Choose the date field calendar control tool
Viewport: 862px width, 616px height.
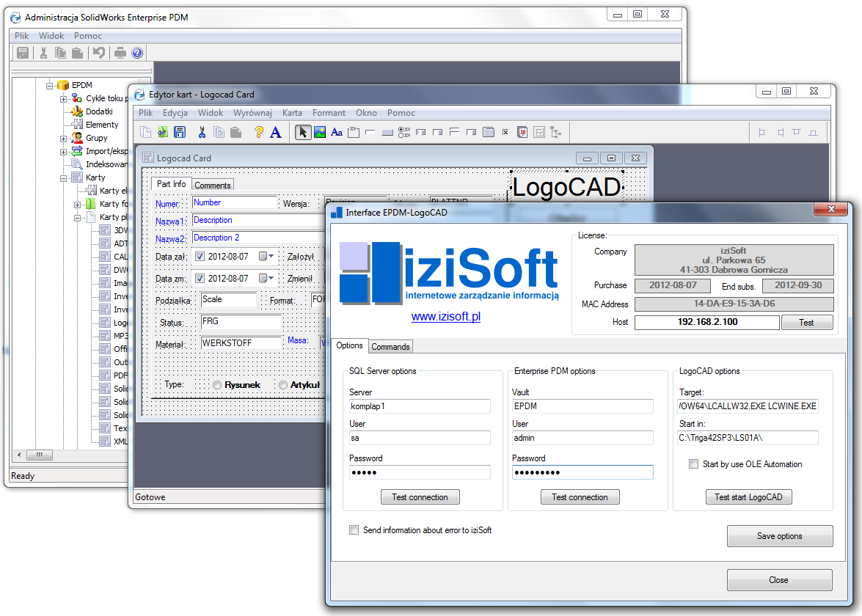(522, 132)
